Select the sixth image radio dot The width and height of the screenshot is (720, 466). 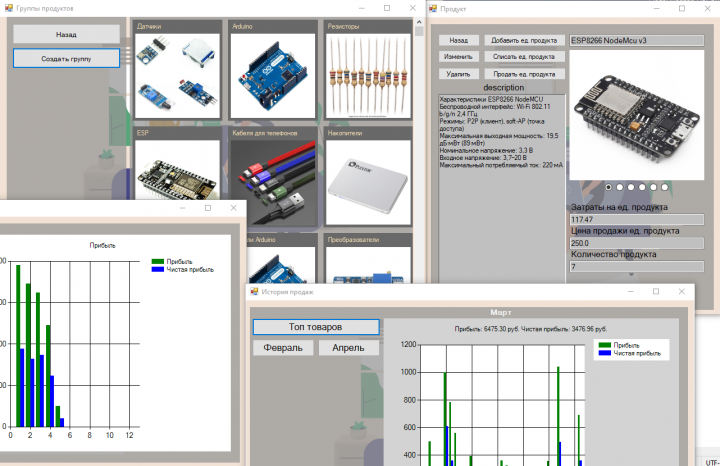pyautogui.click(x=664, y=187)
